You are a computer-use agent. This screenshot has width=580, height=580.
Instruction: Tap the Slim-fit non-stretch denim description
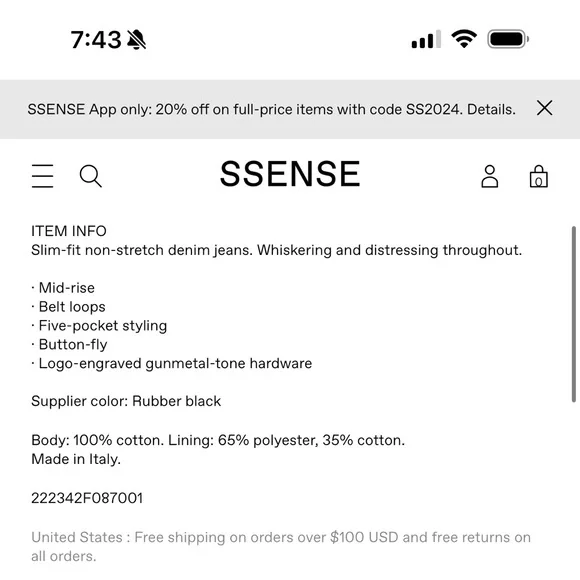pos(276,250)
